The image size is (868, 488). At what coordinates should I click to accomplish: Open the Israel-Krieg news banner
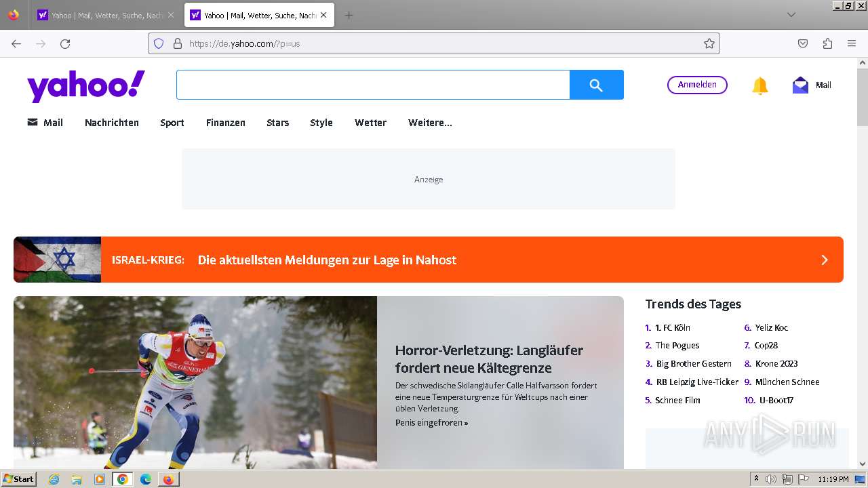[429, 260]
